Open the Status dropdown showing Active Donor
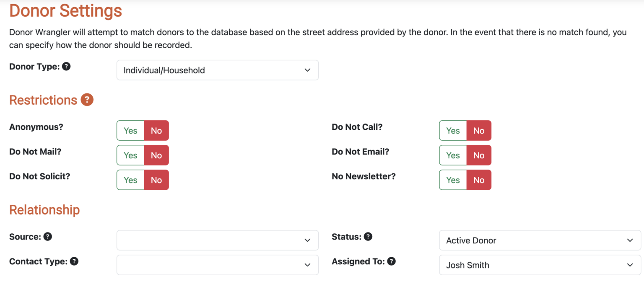644x284 pixels. point(539,240)
